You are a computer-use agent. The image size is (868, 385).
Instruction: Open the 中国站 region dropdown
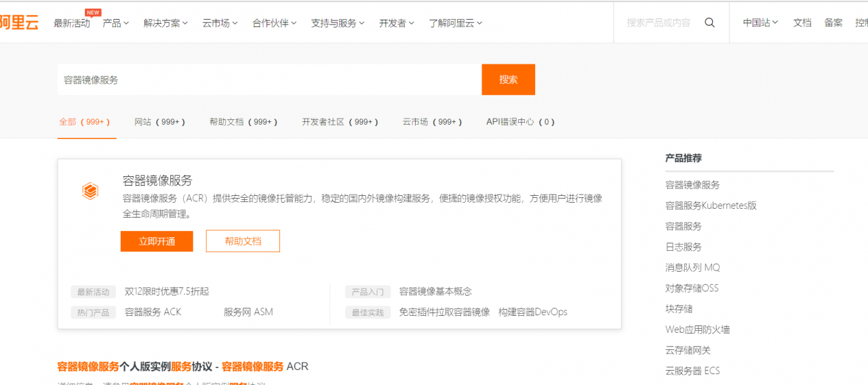pos(761,22)
